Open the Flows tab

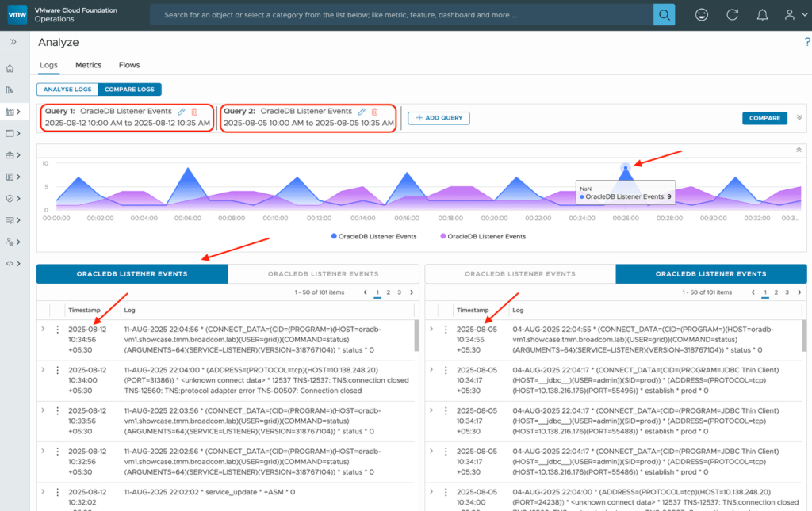[x=129, y=65]
